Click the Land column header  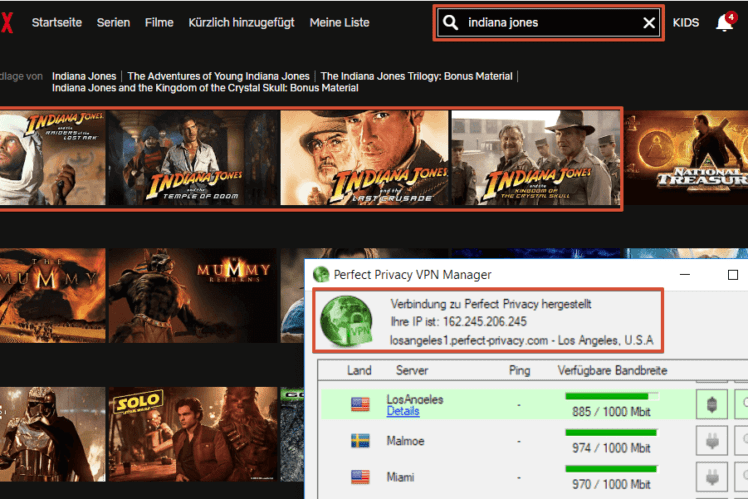tap(359, 370)
